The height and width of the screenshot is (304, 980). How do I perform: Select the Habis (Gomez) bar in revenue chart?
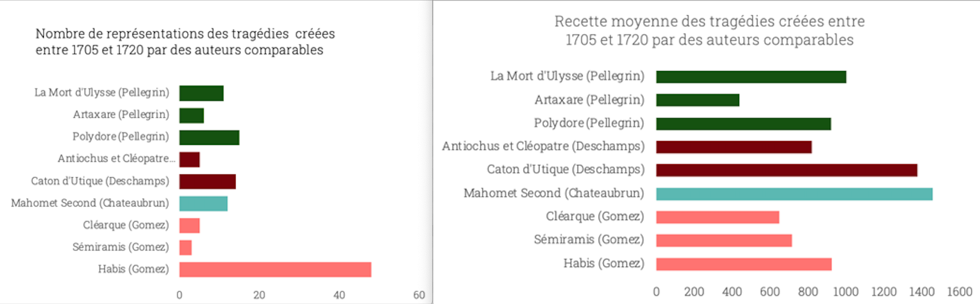(743, 264)
